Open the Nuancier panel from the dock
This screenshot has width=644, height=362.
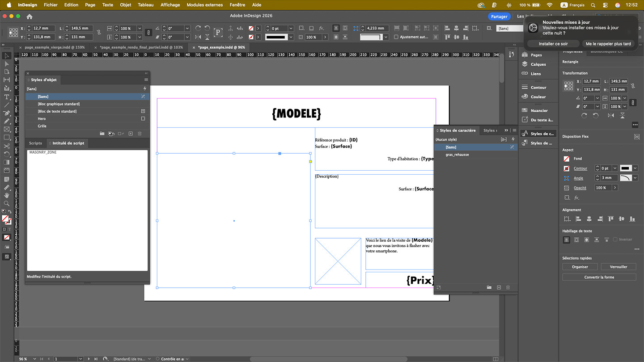coord(539,110)
